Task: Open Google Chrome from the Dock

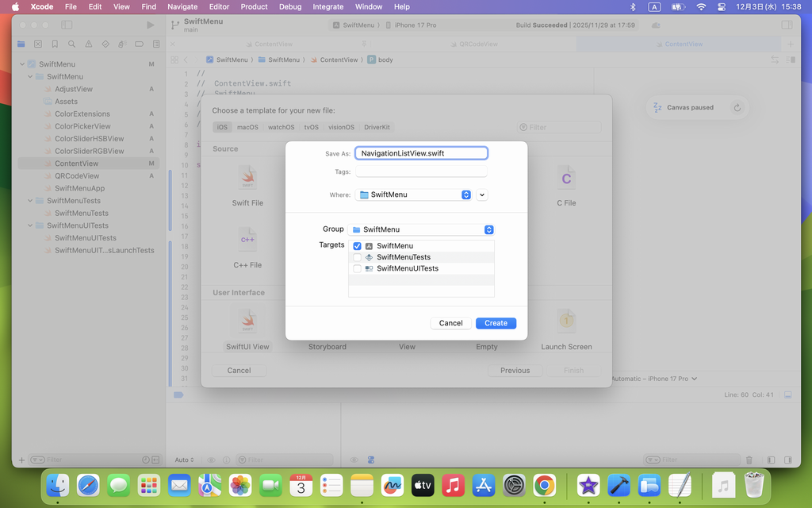Action: (544, 484)
